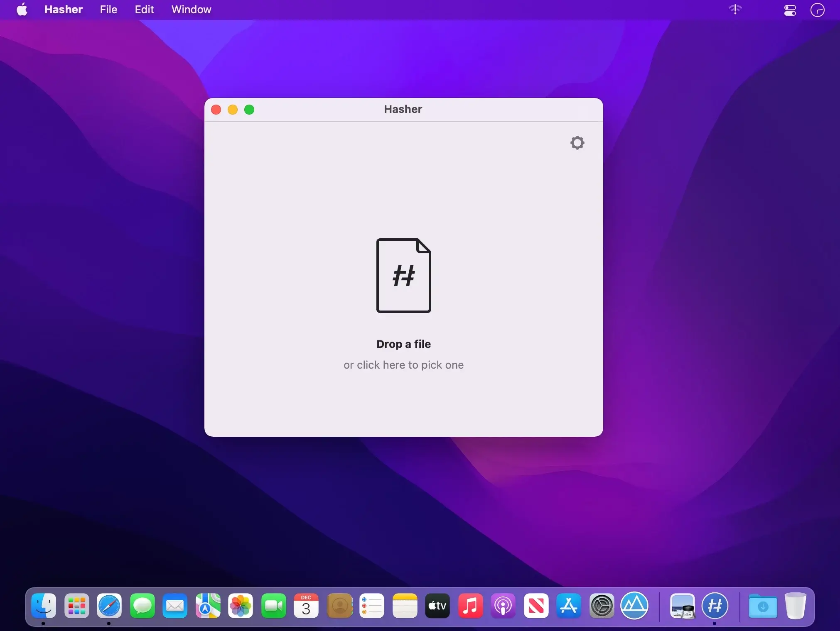Open Control Center from the menu bar
This screenshot has height=631, width=840.
790,10
